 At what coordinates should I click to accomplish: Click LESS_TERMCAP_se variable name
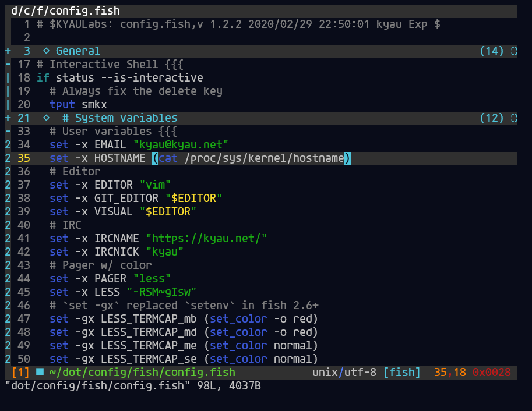(149, 359)
